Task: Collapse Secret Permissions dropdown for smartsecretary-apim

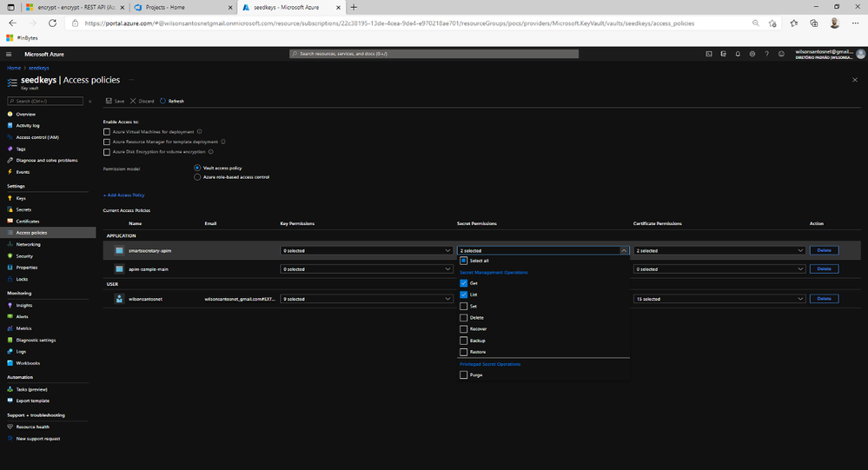Action: 543,250
